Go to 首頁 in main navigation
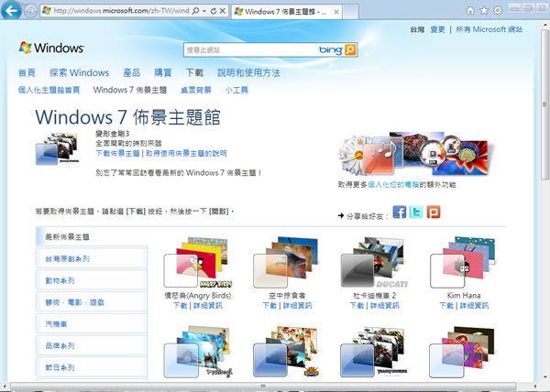The width and height of the screenshot is (550, 392). click(x=27, y=73)
